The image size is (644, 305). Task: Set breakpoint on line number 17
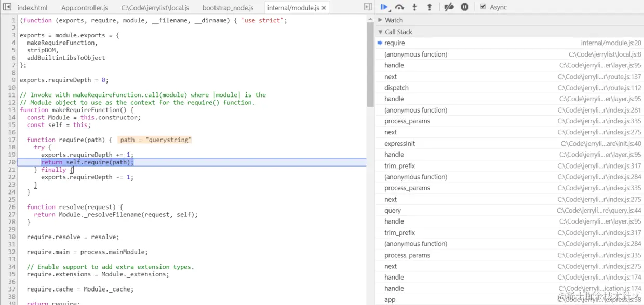pos(12,140)
